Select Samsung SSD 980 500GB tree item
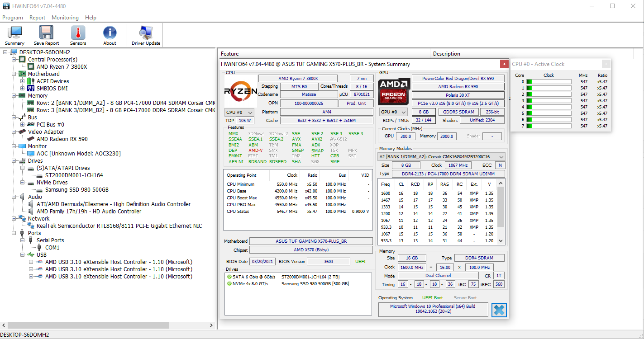Screen dimensions: 644x339 point(76,189)
